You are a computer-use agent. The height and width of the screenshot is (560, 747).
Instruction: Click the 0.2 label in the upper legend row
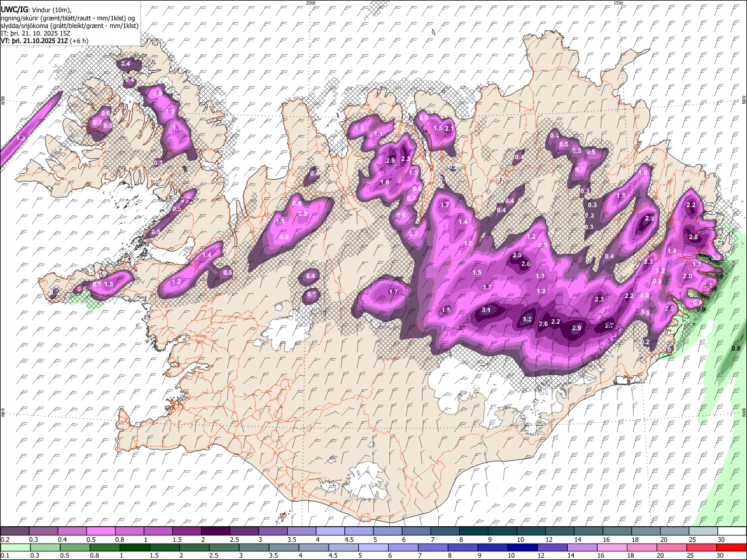tap(4, 540)
